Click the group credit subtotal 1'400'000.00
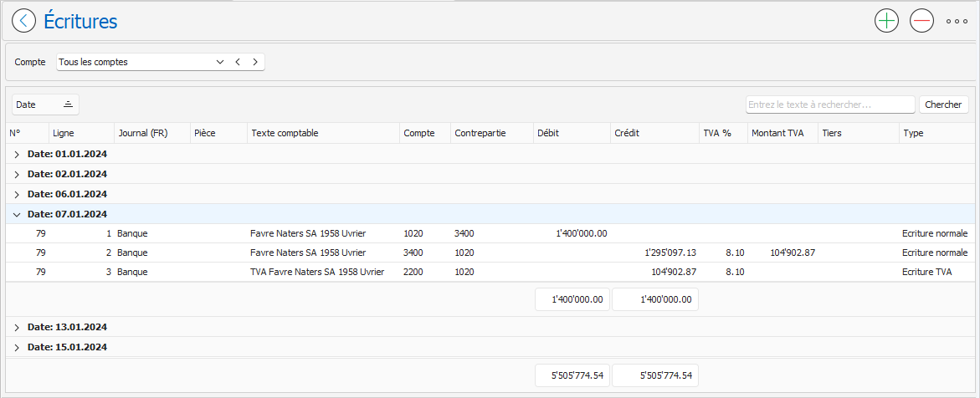 tap(655, 299)
